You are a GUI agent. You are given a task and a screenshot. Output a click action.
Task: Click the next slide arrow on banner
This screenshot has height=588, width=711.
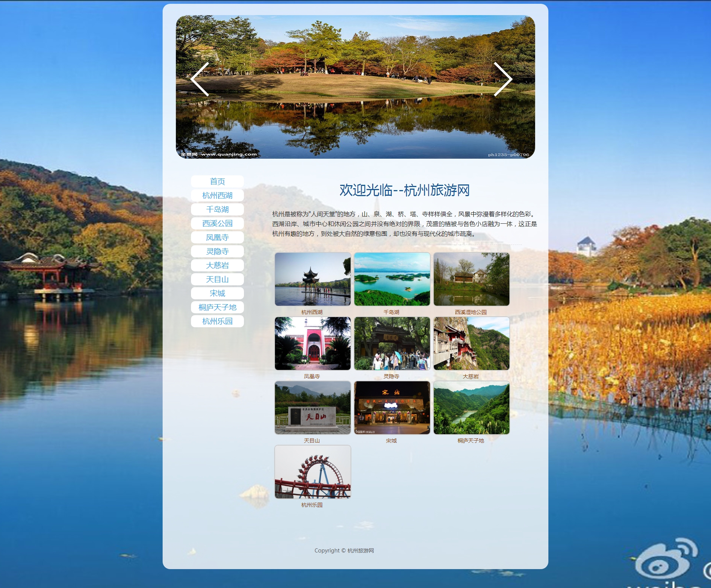[503, 79]
